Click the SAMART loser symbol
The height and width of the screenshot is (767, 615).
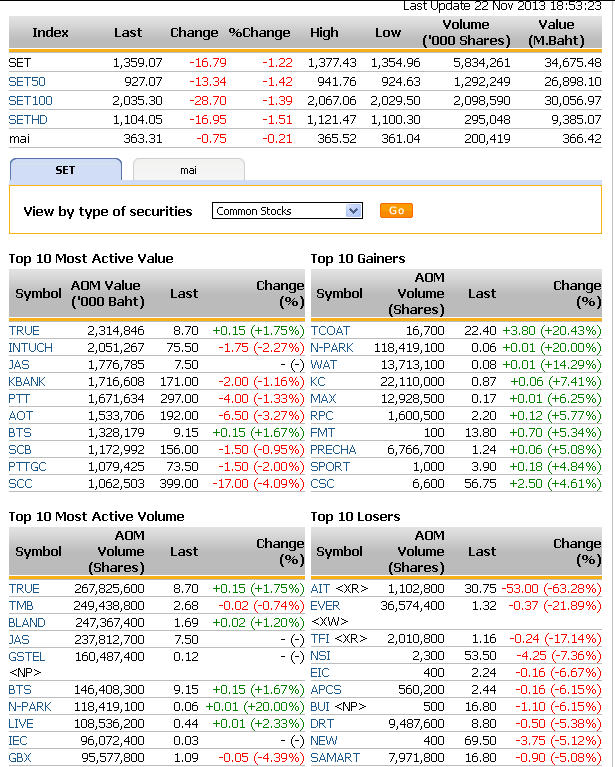[x=335, y=758]
